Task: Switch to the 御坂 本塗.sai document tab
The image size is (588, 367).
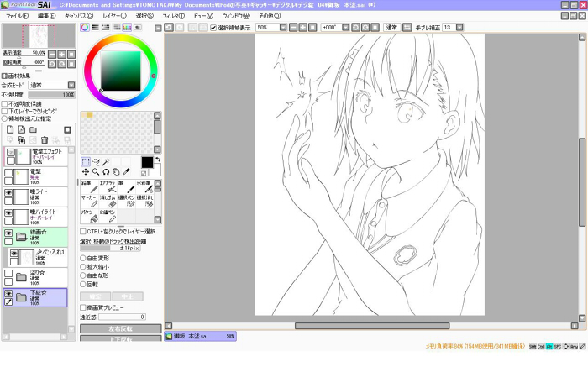Action: click(200, 336)
